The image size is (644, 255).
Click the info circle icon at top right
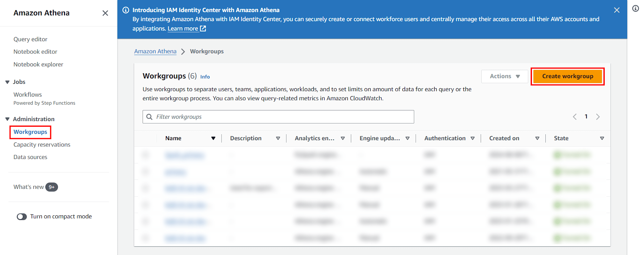coord(636,9)
